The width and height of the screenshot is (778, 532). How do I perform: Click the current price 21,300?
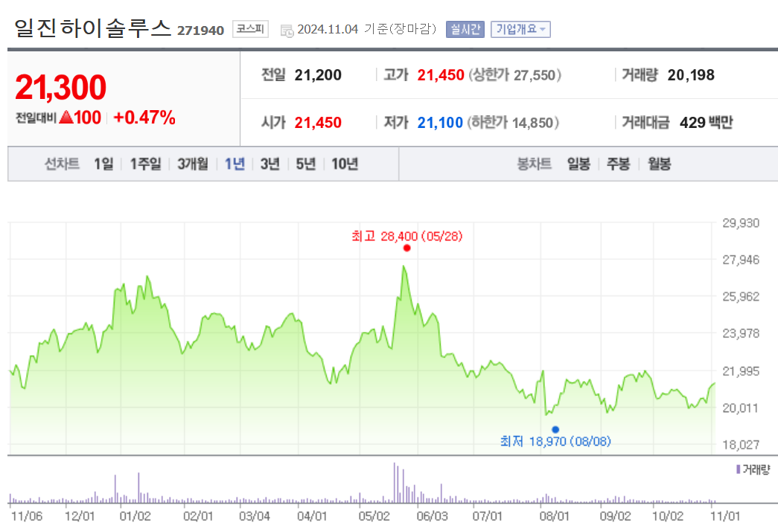[60, 87]
